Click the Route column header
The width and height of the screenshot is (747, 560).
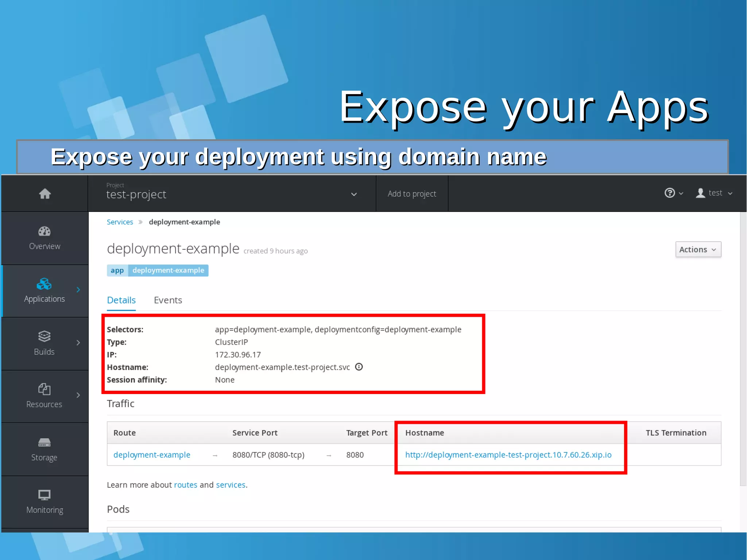point(124,433)
